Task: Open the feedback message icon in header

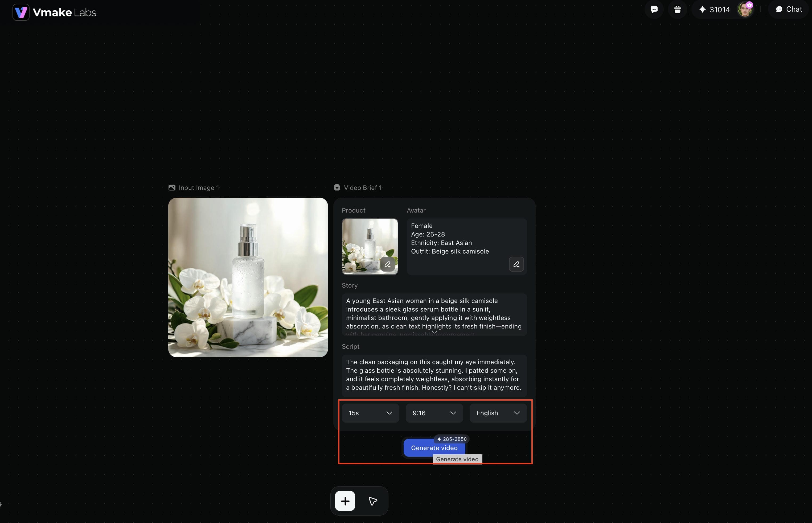Action: [x=654, y=10]
